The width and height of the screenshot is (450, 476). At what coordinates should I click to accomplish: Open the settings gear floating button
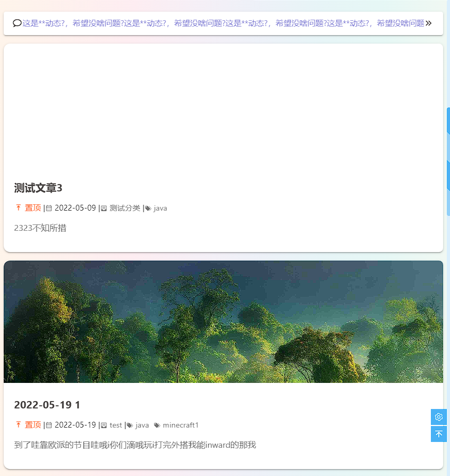(x=439, y=417)
